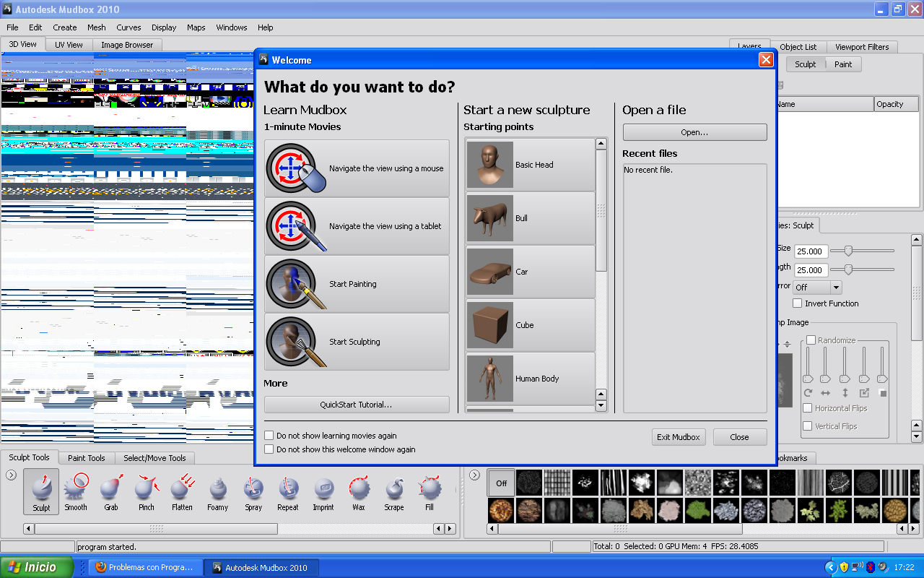Image resolution: width=924 pixels, height=578 pixels.
Task: Start a new Bull sculpture
Action: 531,218
